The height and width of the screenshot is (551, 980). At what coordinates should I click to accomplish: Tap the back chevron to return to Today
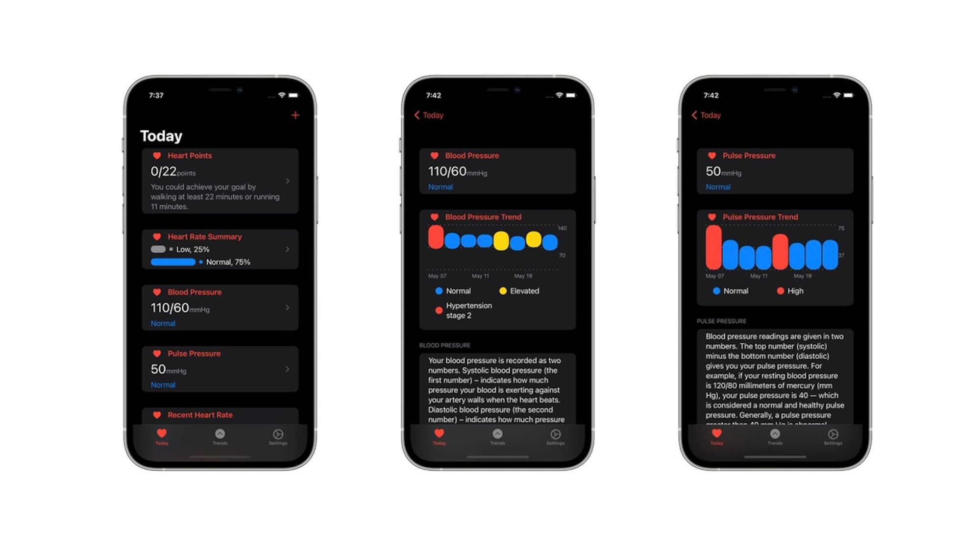tap(416, 115)
